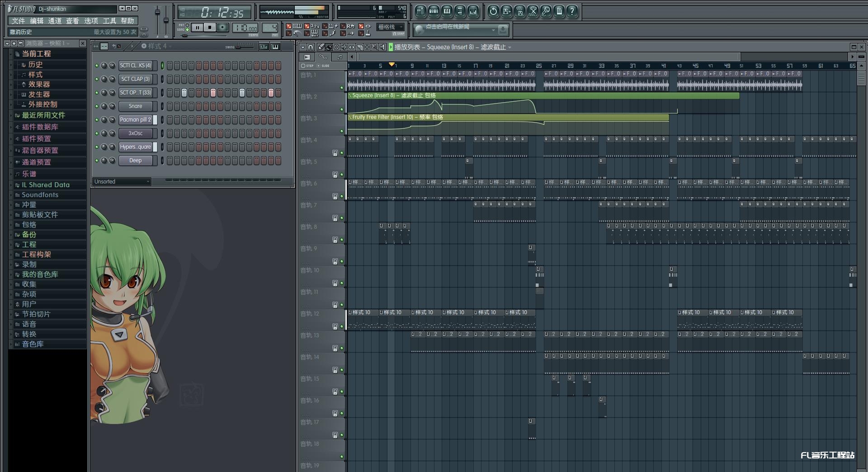The image size is (868, 472).
Task: Open the project browser view button
Action: pyautogui.click(x=460, y=11)
